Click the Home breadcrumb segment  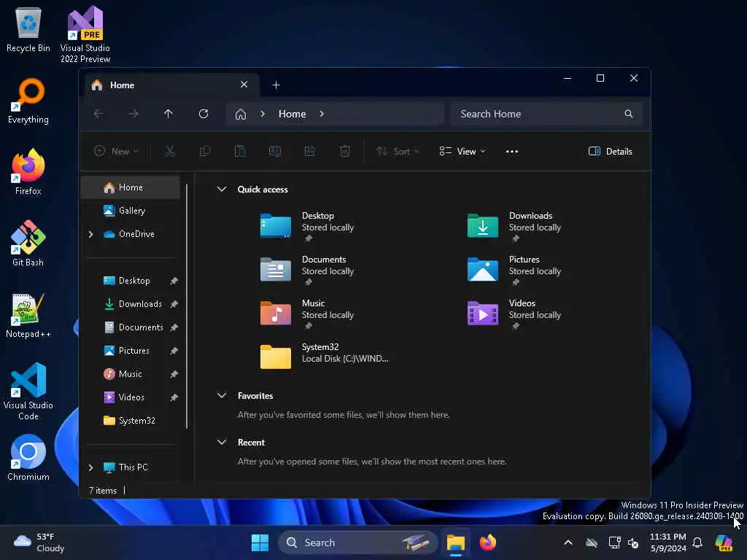point(292,114)
